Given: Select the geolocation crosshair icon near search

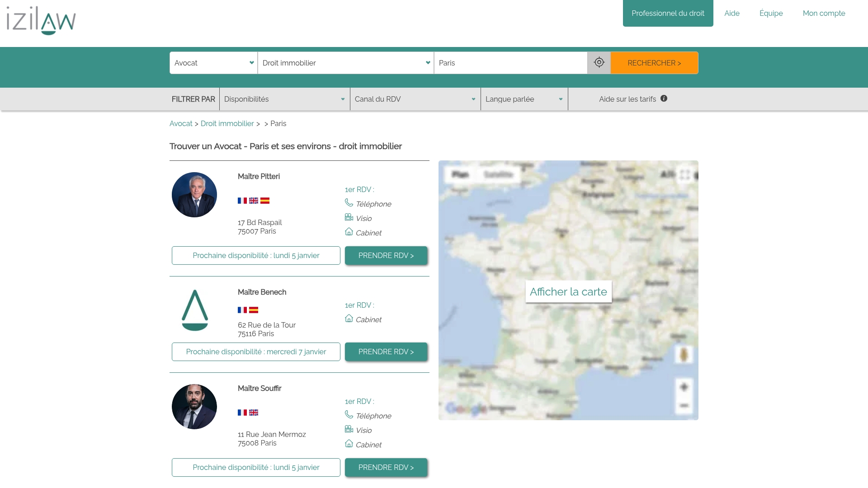Looking at the screenshot, I should pyautogui.click(x=599, y=62).
